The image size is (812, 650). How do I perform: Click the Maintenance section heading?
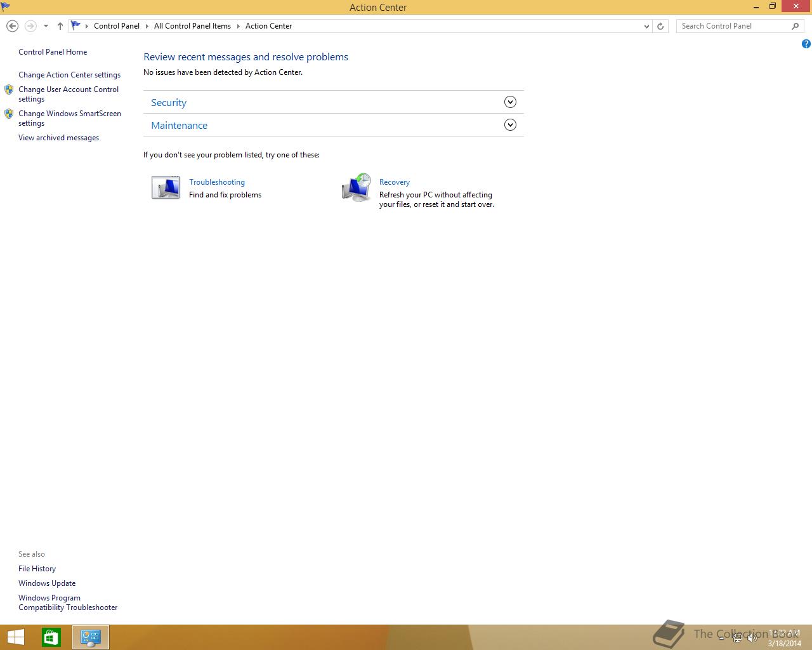pos(179,125)
